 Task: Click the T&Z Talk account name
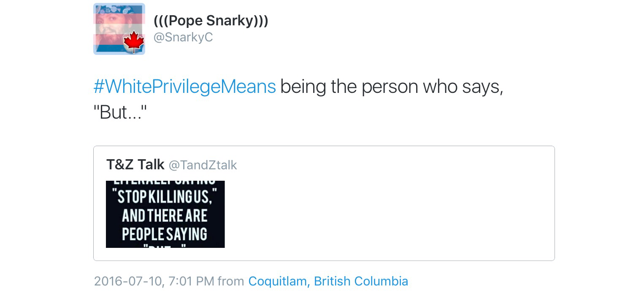[x=135, y=165]
